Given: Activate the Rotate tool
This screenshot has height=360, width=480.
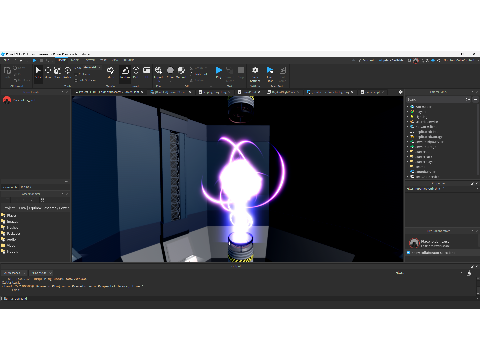Looking at the screenshot, I should 67,72.
